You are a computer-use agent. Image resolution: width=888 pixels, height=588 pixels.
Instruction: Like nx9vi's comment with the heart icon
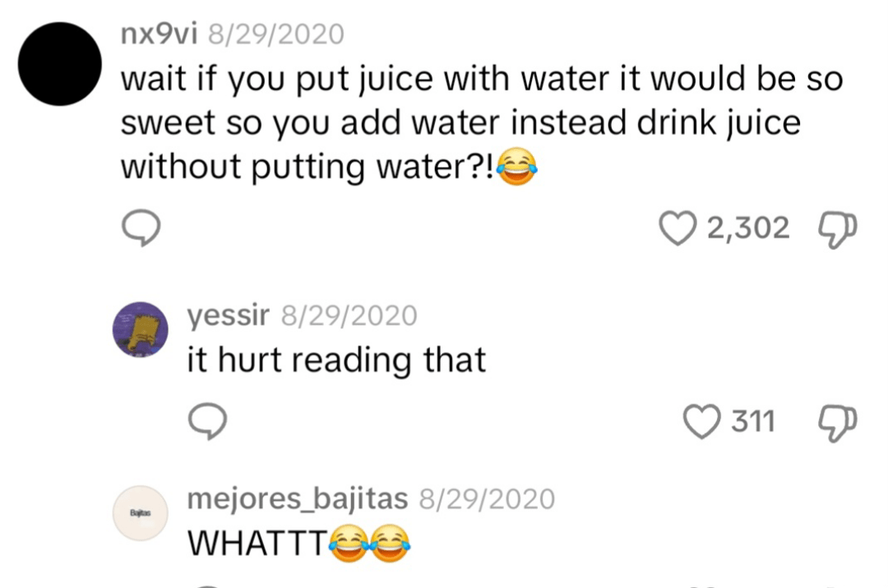(x=678, y=228)
